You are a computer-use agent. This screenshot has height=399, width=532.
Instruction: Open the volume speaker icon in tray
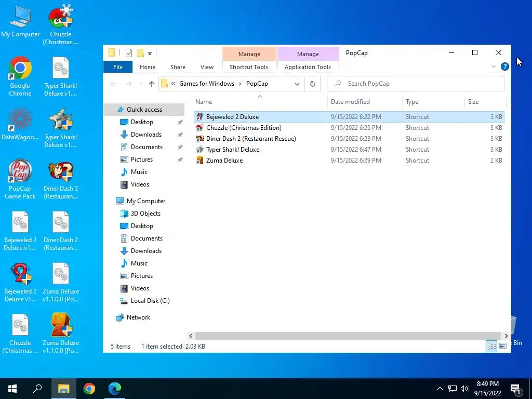(464, 389)
